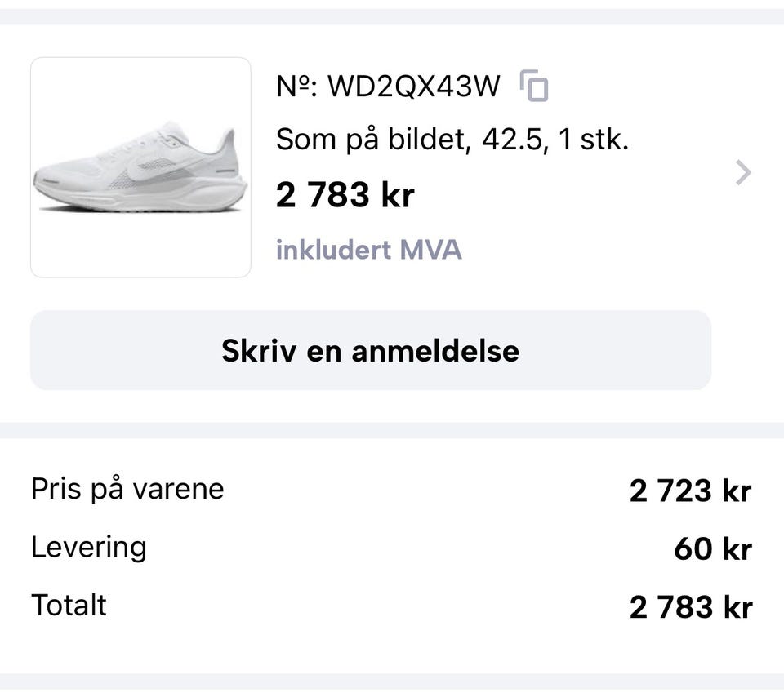Image resolution: width=784 pixels, height=697 pixels.
Task: Tap the 60 kr delivery cost
Action: 713,549
